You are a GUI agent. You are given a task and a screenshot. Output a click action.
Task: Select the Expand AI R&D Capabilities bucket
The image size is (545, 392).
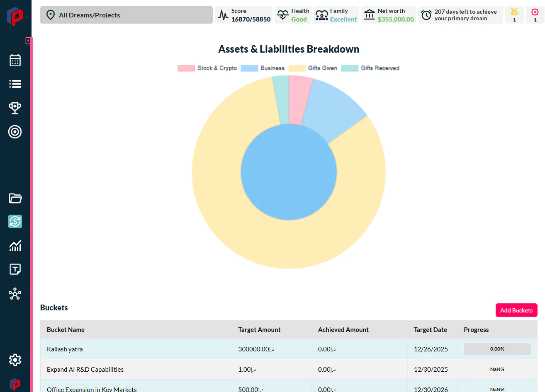[289, 369]
